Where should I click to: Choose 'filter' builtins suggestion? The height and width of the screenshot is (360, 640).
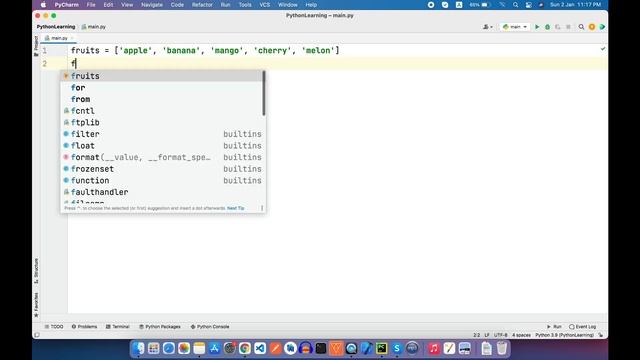coord(161,134)
